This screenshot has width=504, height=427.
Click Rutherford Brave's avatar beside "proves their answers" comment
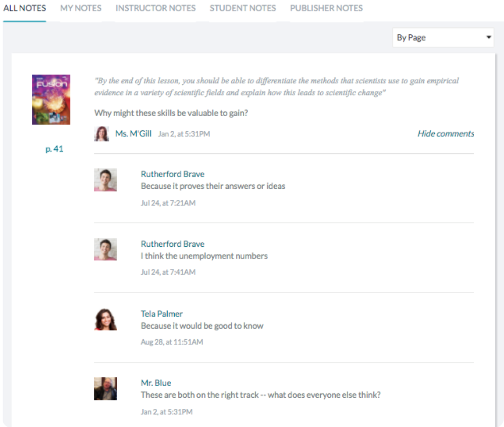pyautogui.click(x=105, y=180)
